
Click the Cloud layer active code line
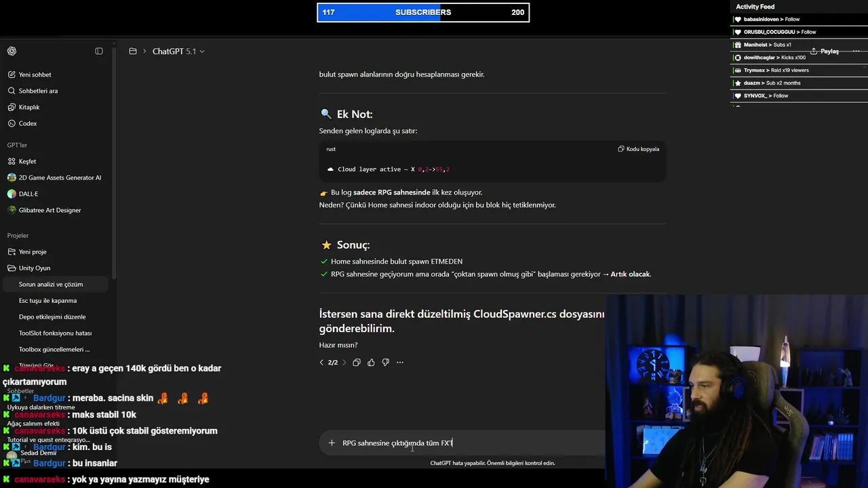[389, 169]
